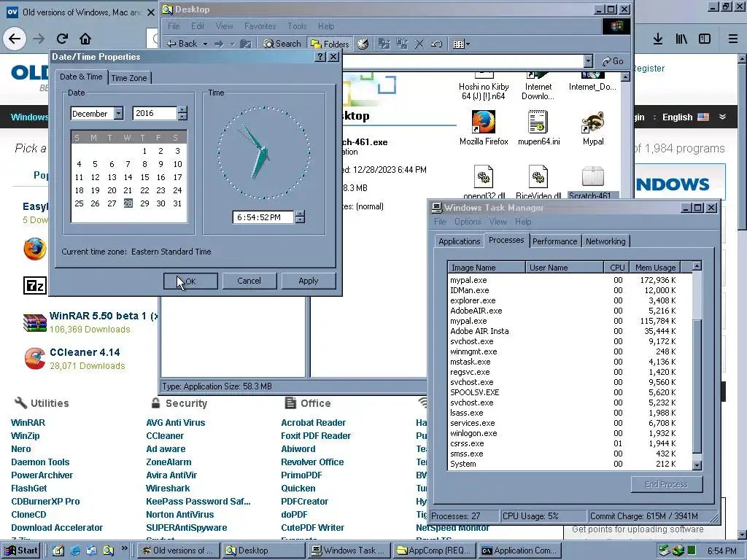Open the Views dropdown in explorer toolbar
747x560 pixels.
click(461, 44)
